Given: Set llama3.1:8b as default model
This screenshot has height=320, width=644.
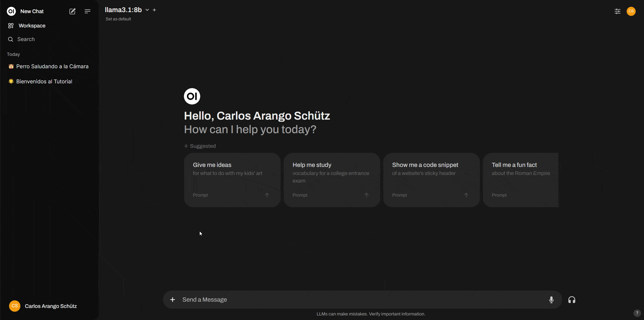Looking at the screenshot, I should 118,19.
